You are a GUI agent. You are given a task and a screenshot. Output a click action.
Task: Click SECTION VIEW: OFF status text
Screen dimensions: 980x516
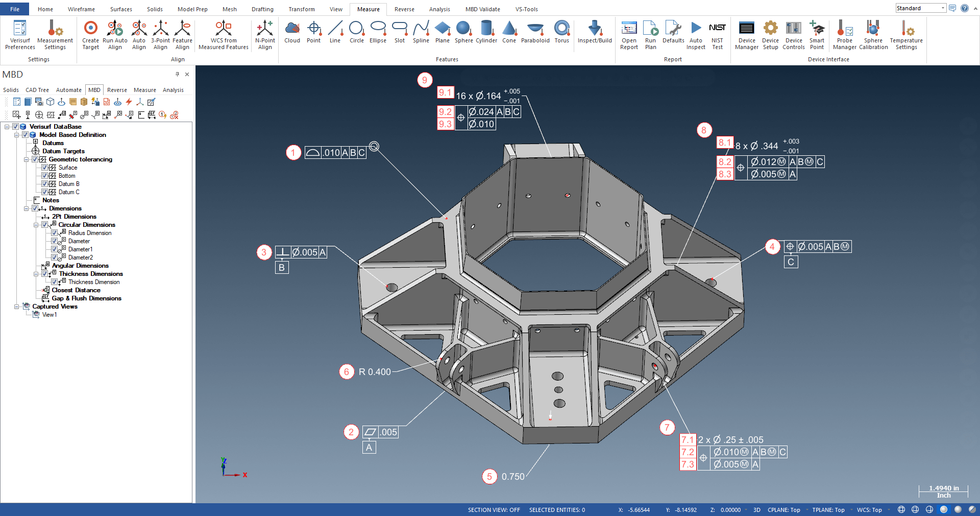[494, 510]
